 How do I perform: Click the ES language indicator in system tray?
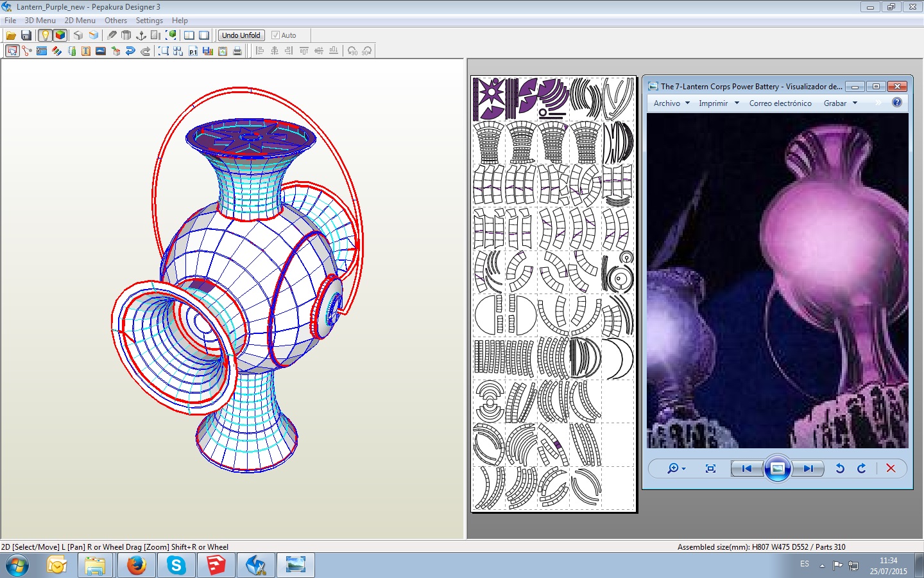[805, 564]
